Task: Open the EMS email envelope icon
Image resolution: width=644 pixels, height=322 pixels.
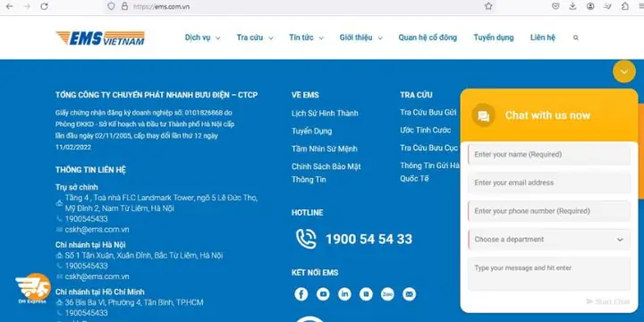Action: pyautogui.click(x=409, y=294)
